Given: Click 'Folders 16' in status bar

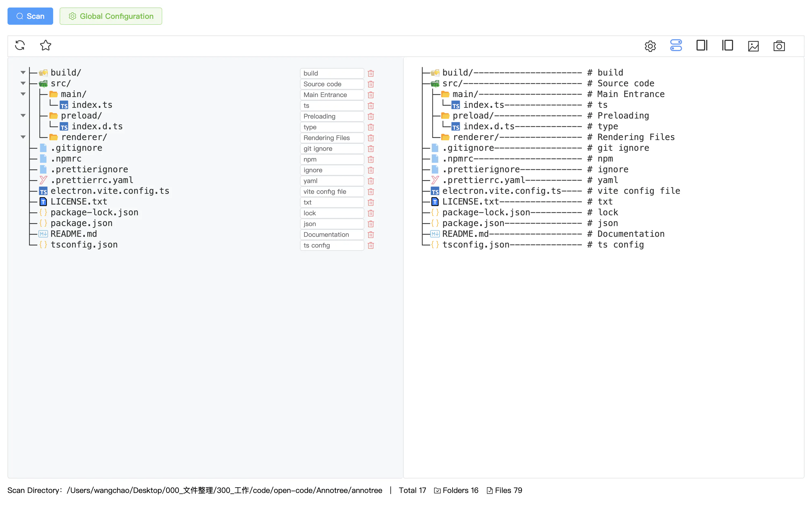Looking at the screenshot, I should (x=456, y=490).
